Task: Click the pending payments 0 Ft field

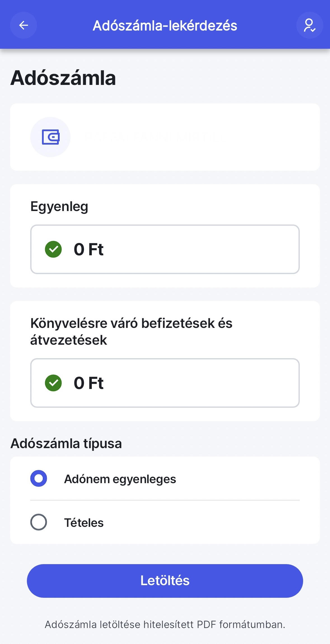Action: pyautogui.click(x=165, y=383)
